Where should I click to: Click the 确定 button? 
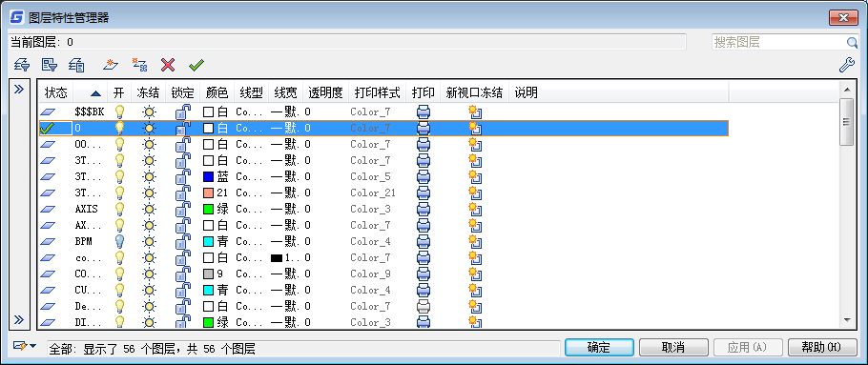599,347
